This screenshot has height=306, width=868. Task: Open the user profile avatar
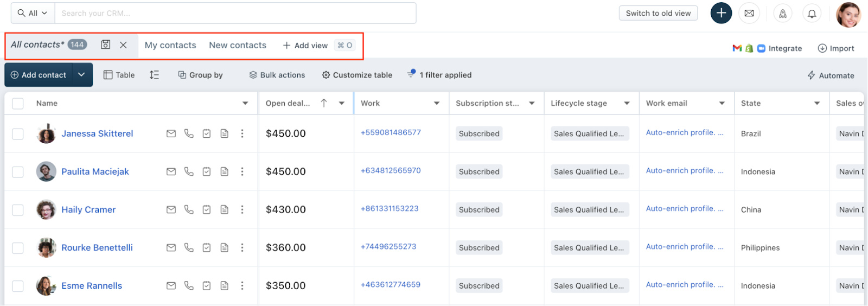(x=848, y=15)
